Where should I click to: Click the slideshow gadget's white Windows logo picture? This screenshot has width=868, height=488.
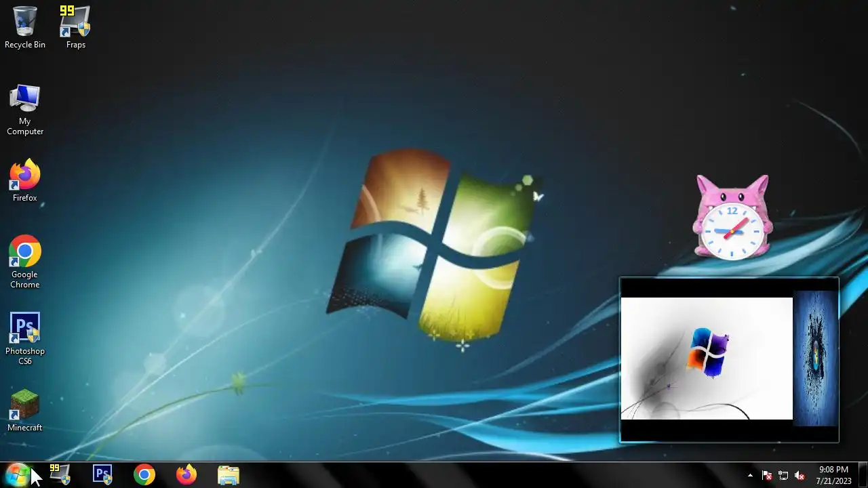click(707, 359)
